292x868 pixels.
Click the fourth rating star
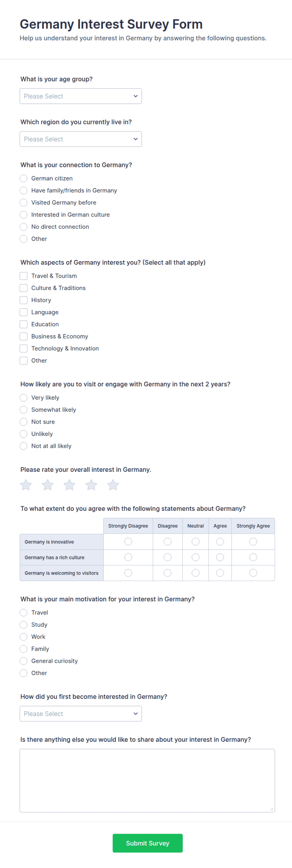[91, 485]
